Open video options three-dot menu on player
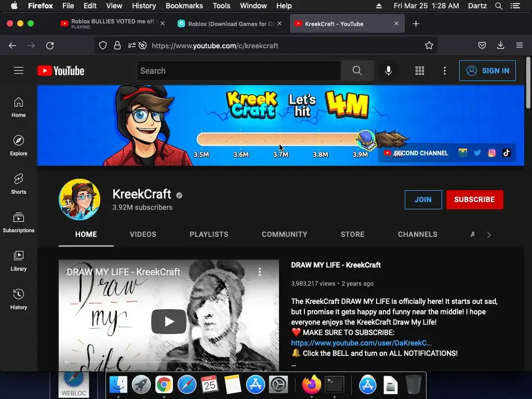532x399 pixels. tap(260, 271)
